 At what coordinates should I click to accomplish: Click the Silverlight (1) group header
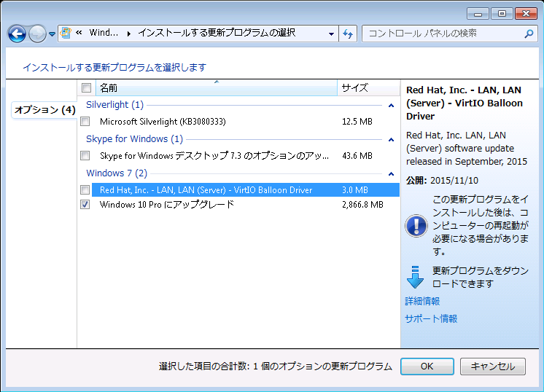point(114,105)
